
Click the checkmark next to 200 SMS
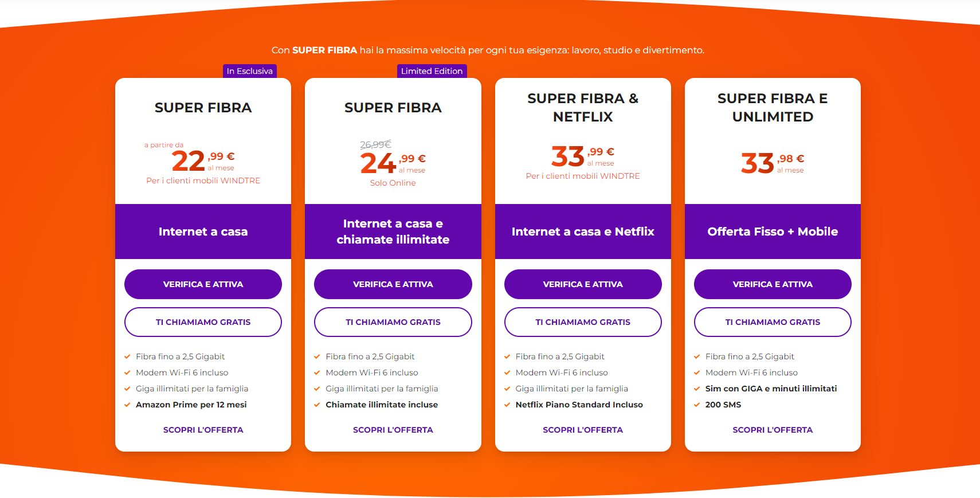click(x=697, y=405)
